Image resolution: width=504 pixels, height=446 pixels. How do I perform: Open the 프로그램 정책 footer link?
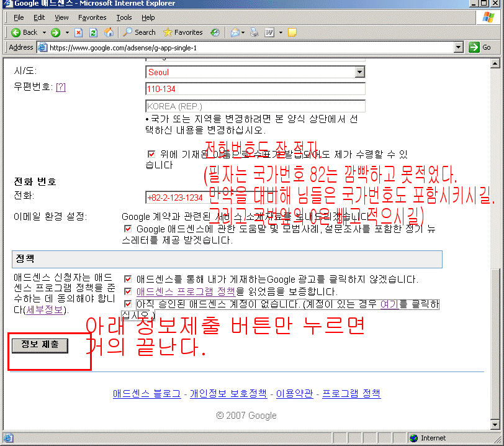[351, 394]
